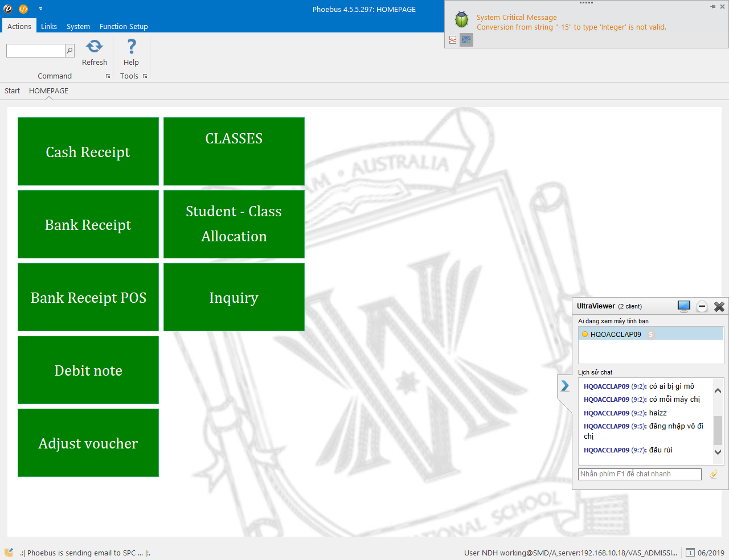Image resolution: width=729 pixels, height=560 pixels.
Task: Switch to the System ribbon tab
Action: point(78,27)
